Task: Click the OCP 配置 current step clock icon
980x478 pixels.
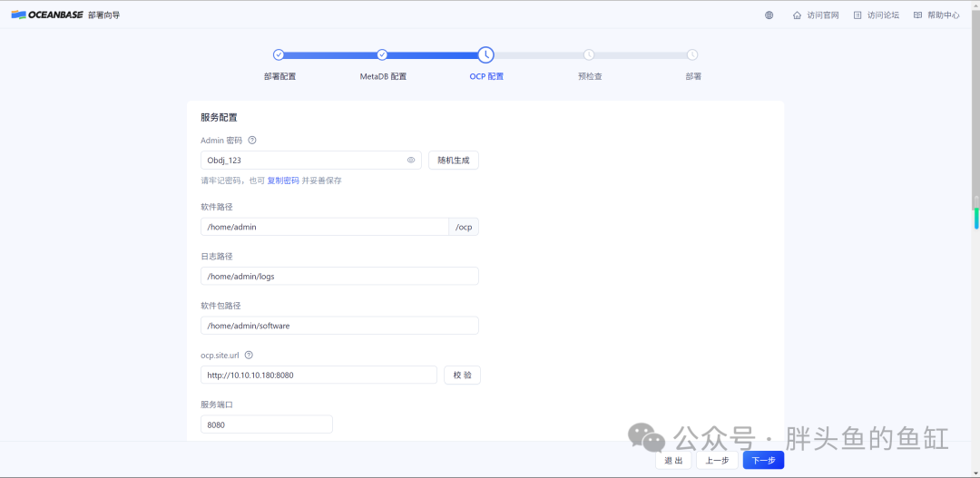Action: tap(485, 55)
